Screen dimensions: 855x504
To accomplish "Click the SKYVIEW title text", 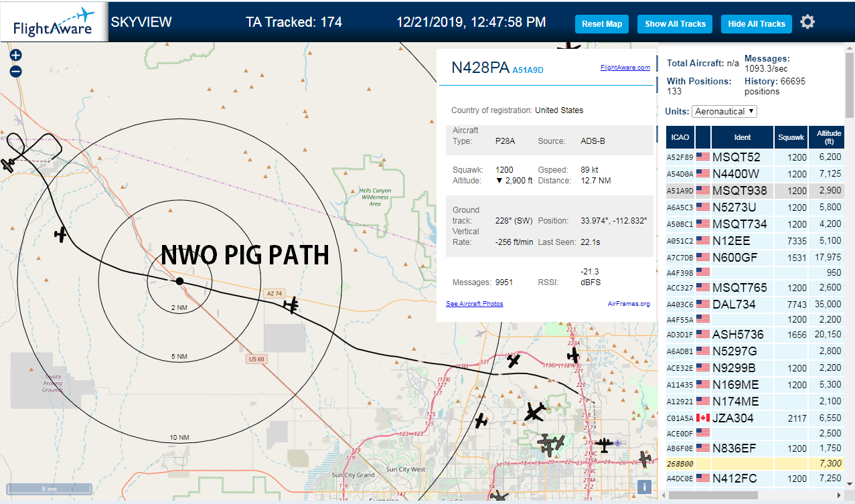I will pos(141,22).
